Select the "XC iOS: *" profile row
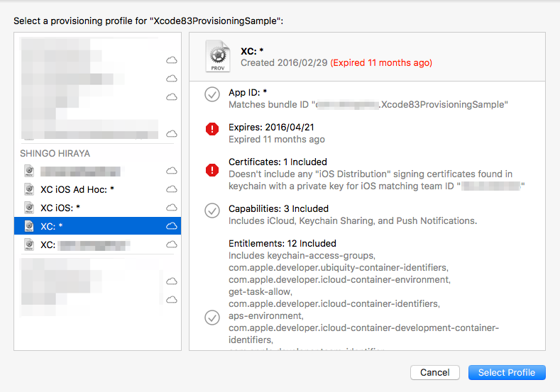 coord(97,208)
